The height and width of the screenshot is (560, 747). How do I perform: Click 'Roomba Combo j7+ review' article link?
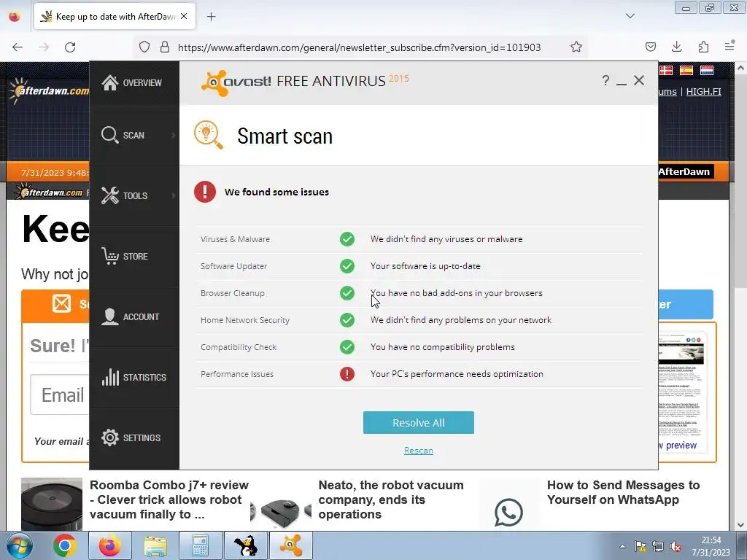[169, 499]
